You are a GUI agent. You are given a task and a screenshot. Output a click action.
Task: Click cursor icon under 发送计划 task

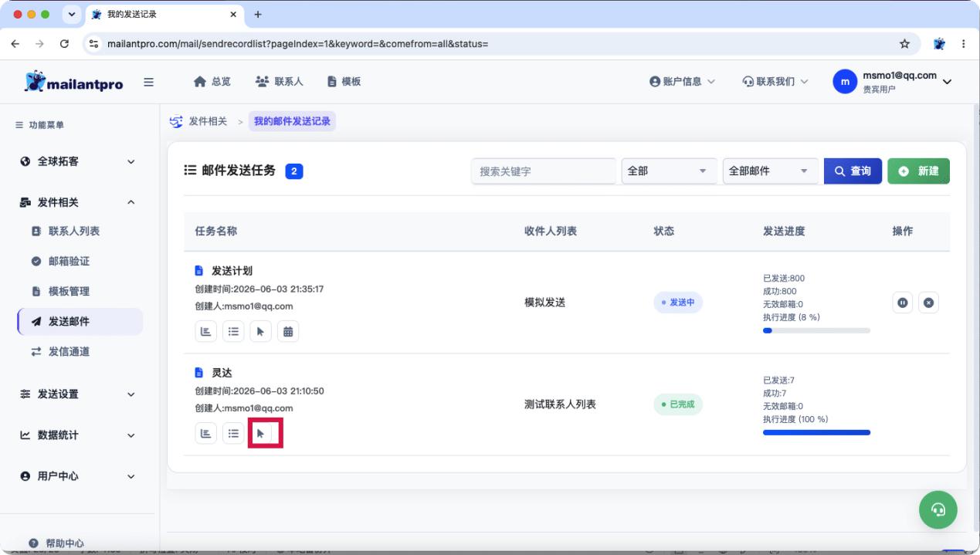coord(260,331)
